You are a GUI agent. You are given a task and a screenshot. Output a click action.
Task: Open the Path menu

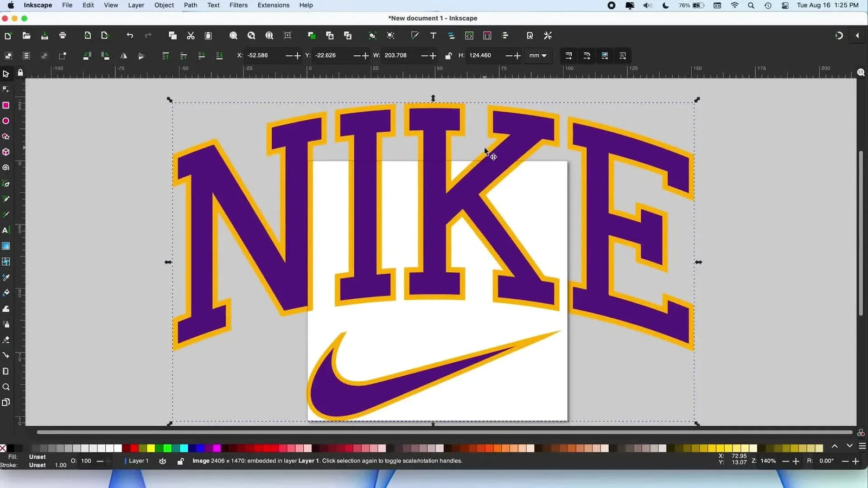pyautogui.click(x=190, y=5)
